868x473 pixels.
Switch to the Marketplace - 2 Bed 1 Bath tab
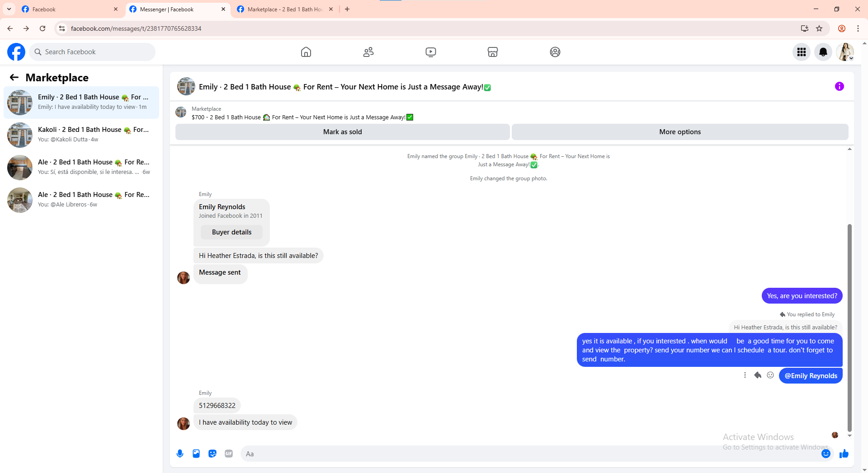(285, 9)
